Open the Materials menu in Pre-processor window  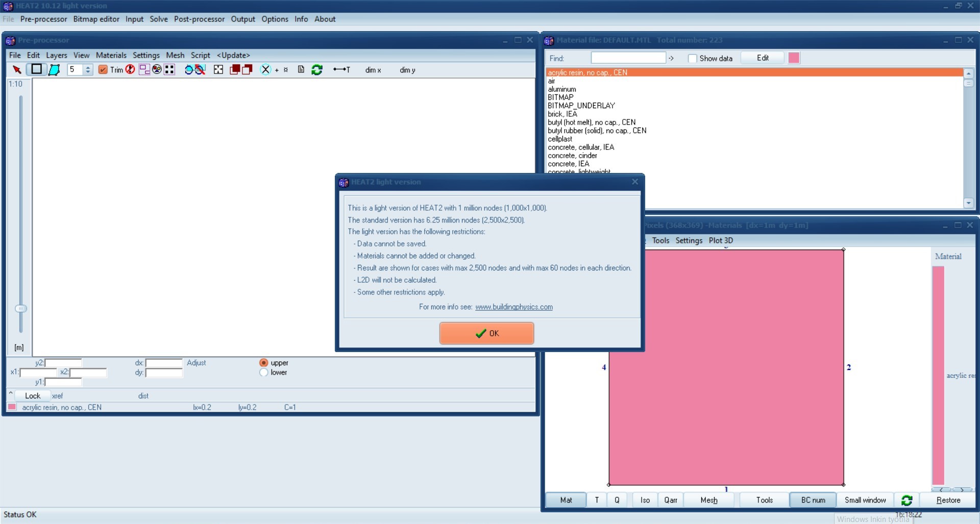pos(111,56)
